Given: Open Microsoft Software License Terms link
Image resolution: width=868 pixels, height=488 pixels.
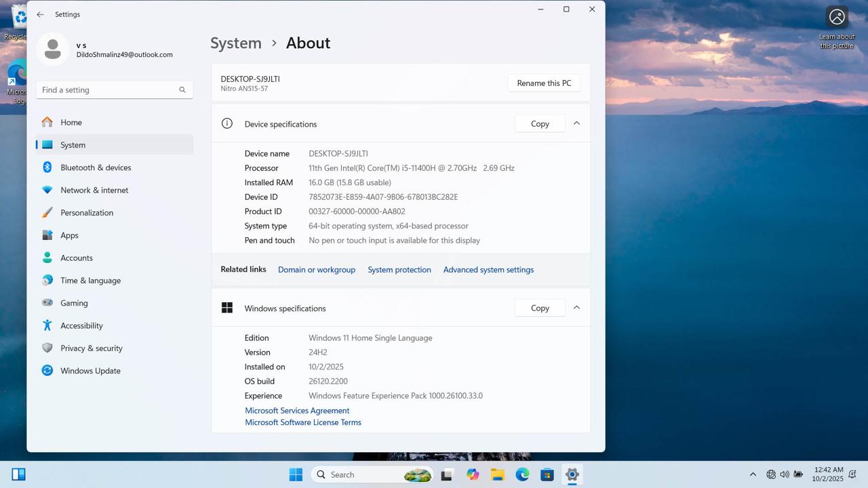Looking at the screenshot, I should tap(303, 422).
